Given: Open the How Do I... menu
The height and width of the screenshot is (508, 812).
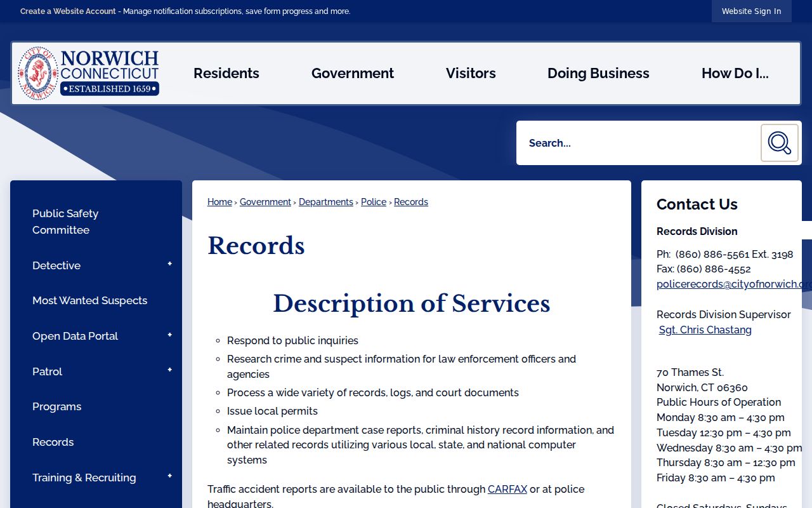Looking at the screenshot, I should (735, 73).
